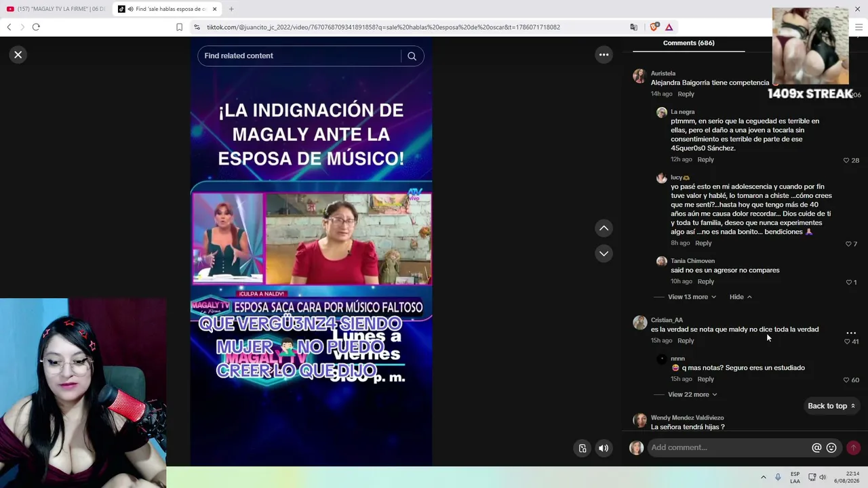Viewport: 868px width, 488px height.
Task: Reply to Auristela's comment
Action: 686,94
